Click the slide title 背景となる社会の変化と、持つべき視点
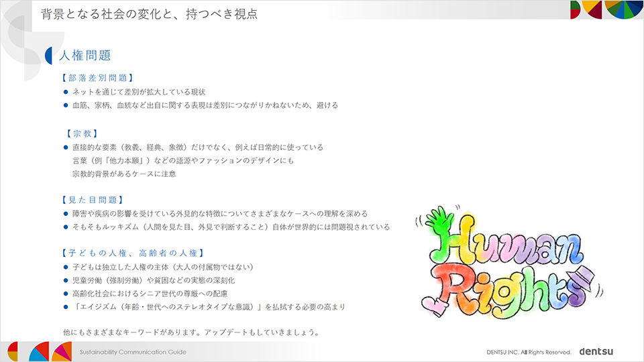 (149, 13)
